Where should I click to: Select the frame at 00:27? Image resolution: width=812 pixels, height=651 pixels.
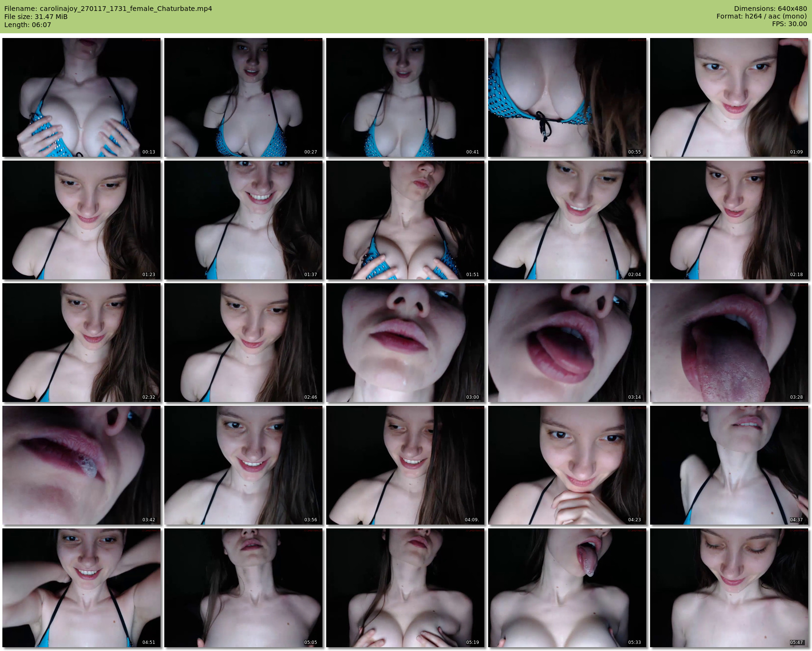click(x=244, y=97)
